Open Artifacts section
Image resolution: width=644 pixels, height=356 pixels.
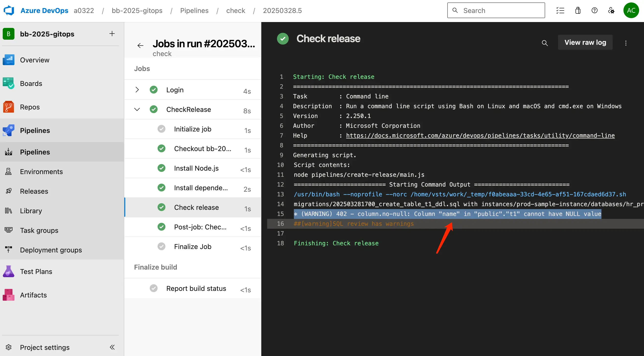coord(33,295)
